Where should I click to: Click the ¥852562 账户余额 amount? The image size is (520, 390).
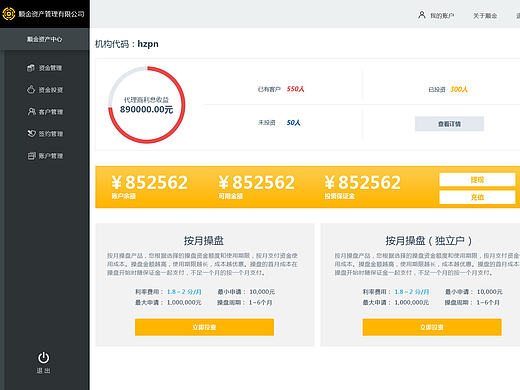[150, 182]
